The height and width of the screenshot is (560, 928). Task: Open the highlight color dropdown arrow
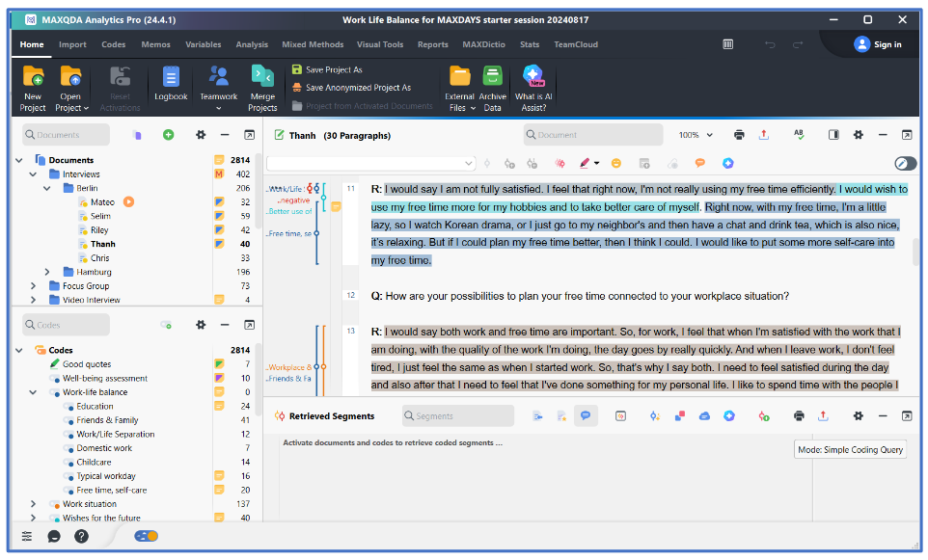[x=596, y=163]
